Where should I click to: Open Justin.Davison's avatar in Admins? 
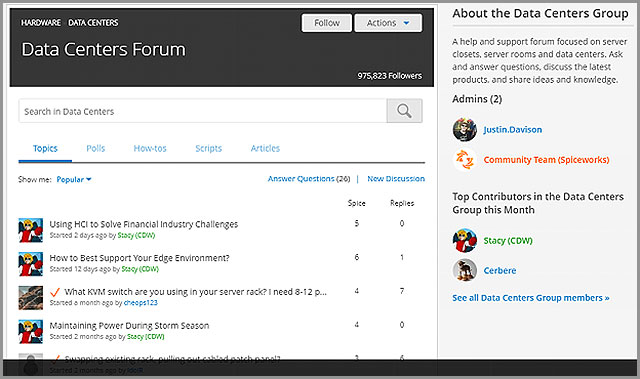464,130
